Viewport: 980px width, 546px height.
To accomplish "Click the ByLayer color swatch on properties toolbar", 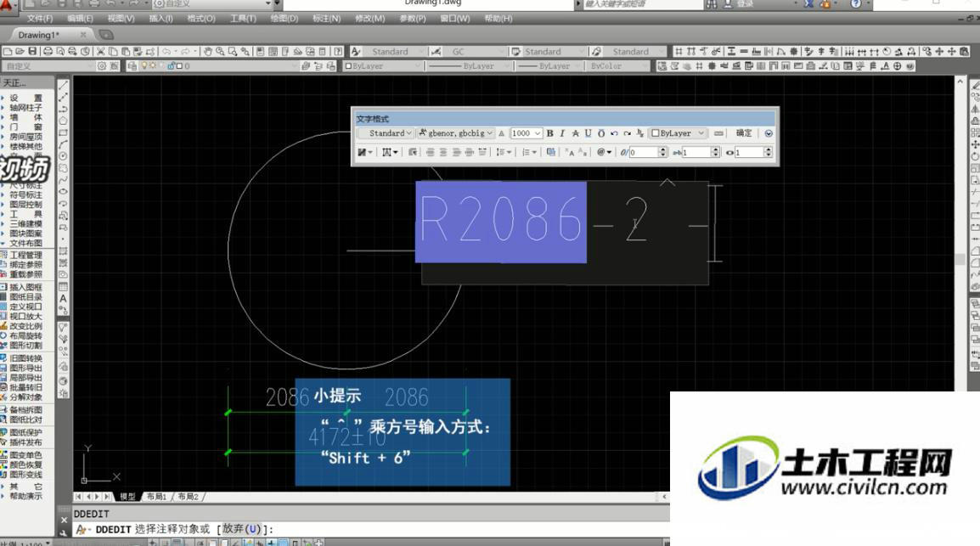I will pyautogui.click(x=349, y=65).
